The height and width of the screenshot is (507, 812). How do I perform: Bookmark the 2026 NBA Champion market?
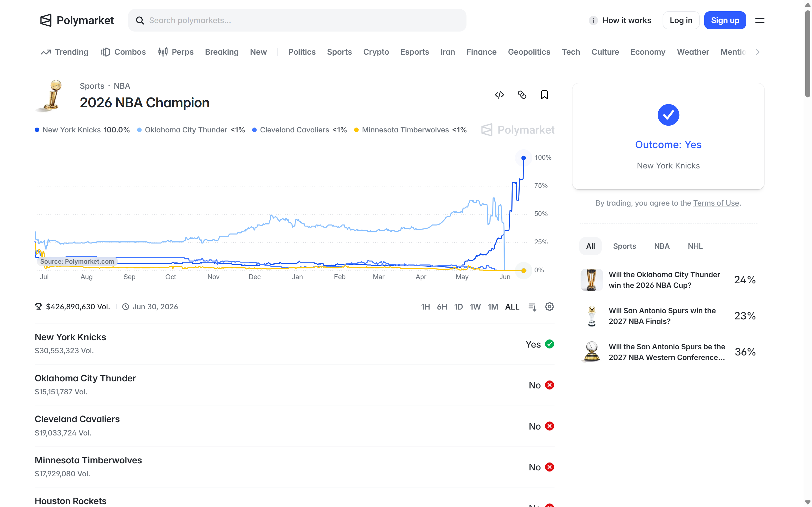(x=544, y=95)
